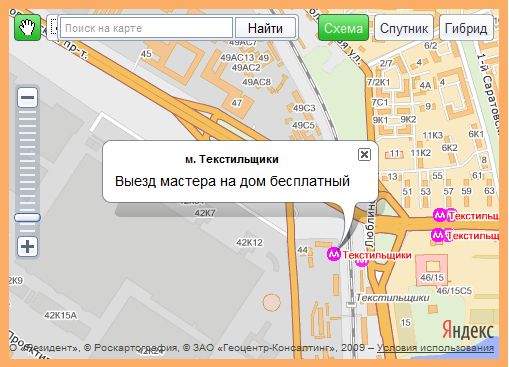The height and width of the screenshot is (367, 509).
Task: Click building label 46/15С5
Action: coord(454,291)
